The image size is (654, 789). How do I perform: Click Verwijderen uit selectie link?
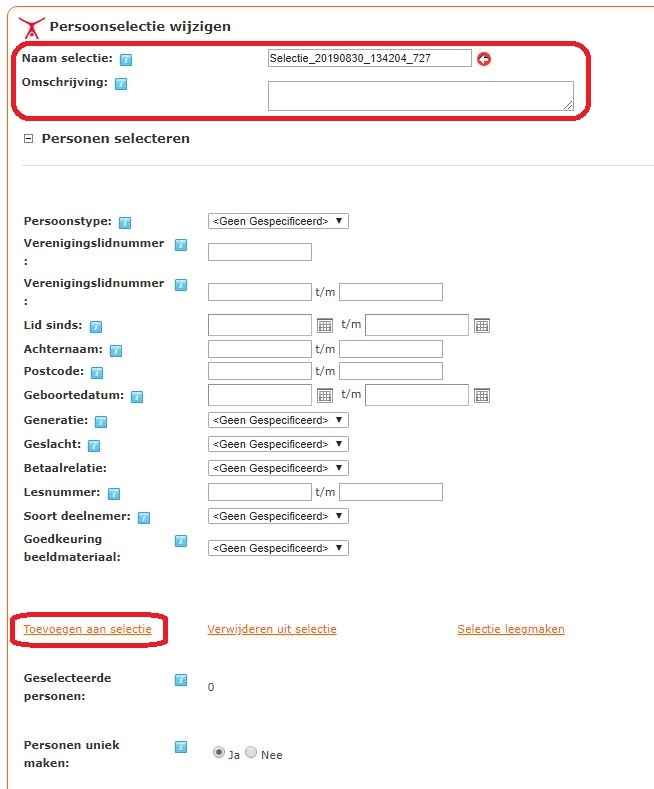coord(272,629)
